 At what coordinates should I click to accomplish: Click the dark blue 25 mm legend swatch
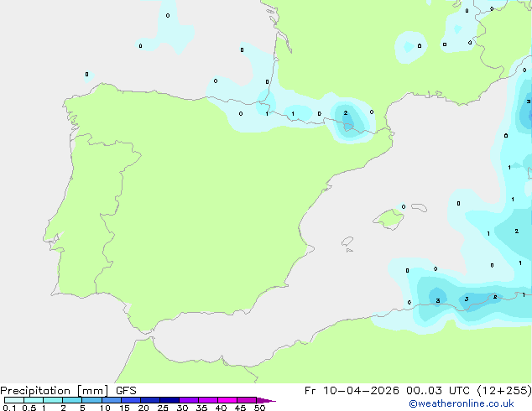[x=170, y=400]
